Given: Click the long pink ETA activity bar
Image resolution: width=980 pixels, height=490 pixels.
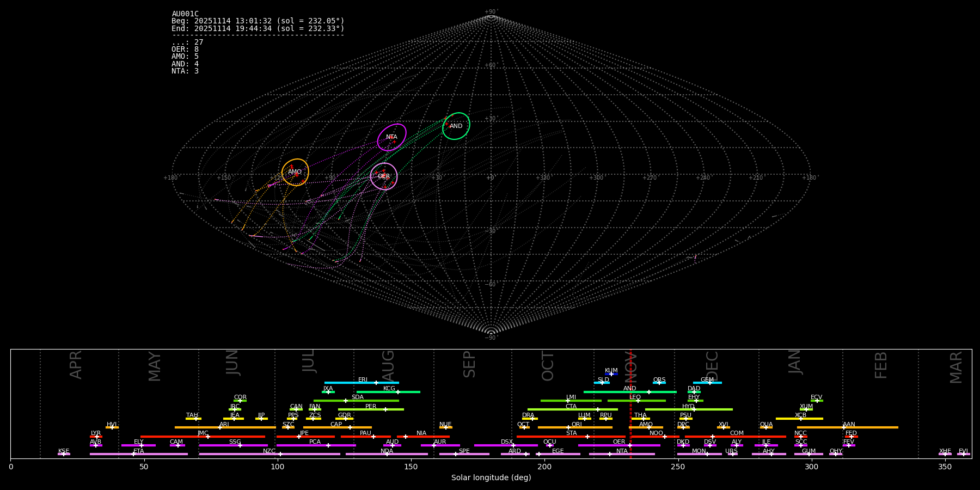Looking at the screenshot, I should tap(139, 454).
